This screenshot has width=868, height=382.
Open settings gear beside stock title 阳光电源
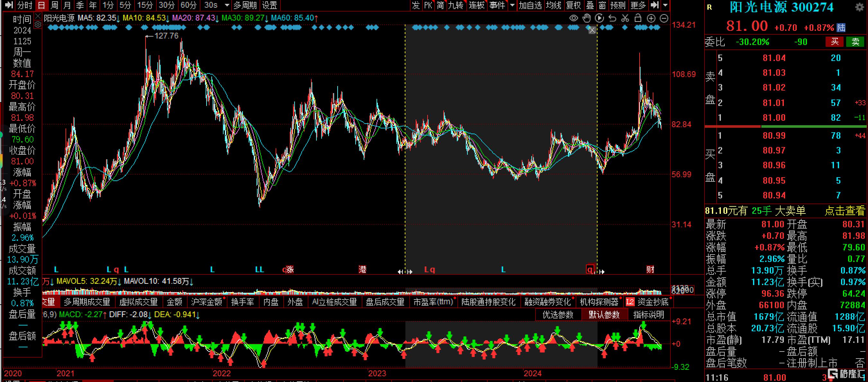(860, 7)
